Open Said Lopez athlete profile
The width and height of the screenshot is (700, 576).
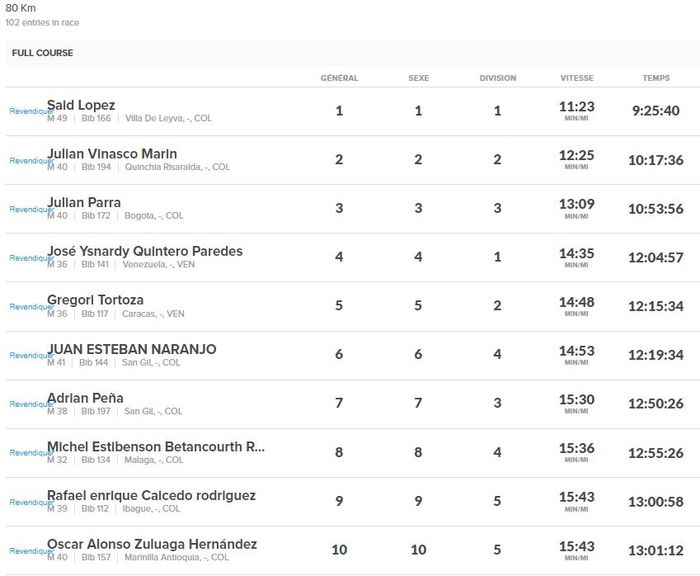82,105
